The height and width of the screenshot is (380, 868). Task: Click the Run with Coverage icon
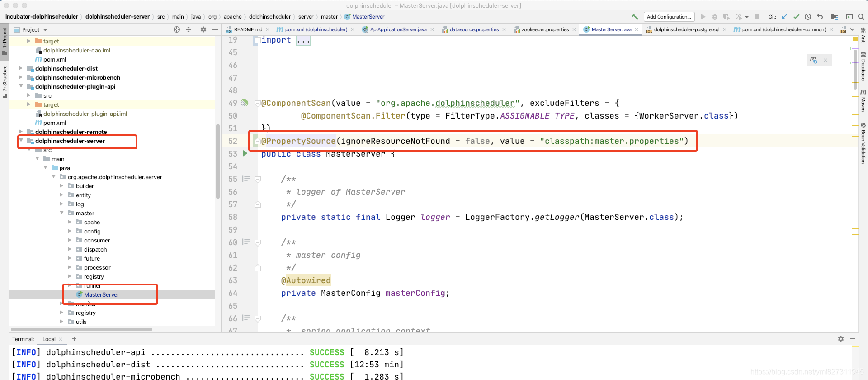[726, 17]
